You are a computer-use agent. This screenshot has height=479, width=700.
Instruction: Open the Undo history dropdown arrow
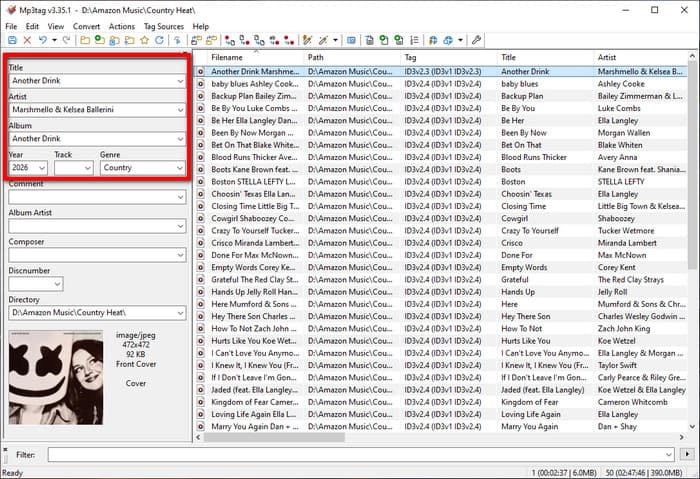(x=54, y=40)
